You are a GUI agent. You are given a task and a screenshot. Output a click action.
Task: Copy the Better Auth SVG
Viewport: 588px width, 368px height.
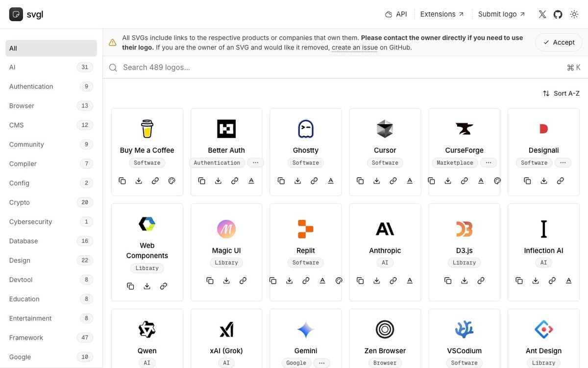202,181
